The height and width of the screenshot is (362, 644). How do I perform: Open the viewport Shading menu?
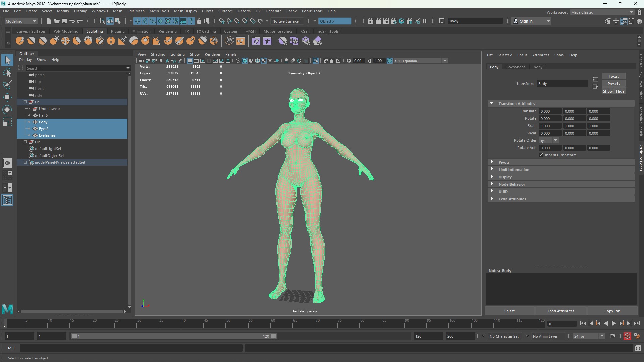(158, 54)
